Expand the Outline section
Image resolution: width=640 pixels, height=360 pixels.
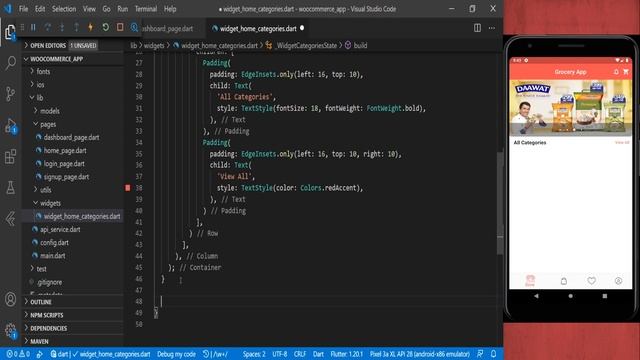coord(73,302)
